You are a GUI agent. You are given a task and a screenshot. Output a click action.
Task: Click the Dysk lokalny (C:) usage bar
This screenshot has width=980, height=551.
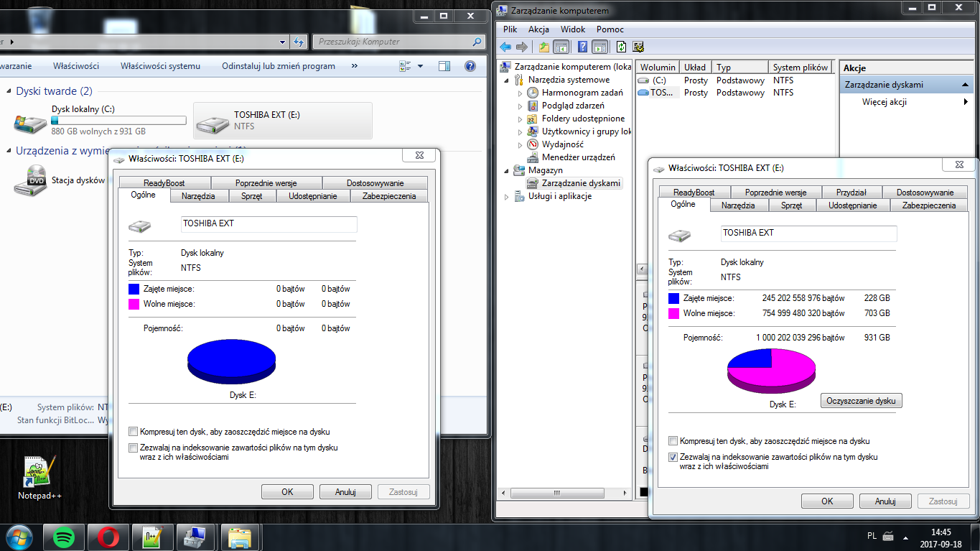[118, 121]
